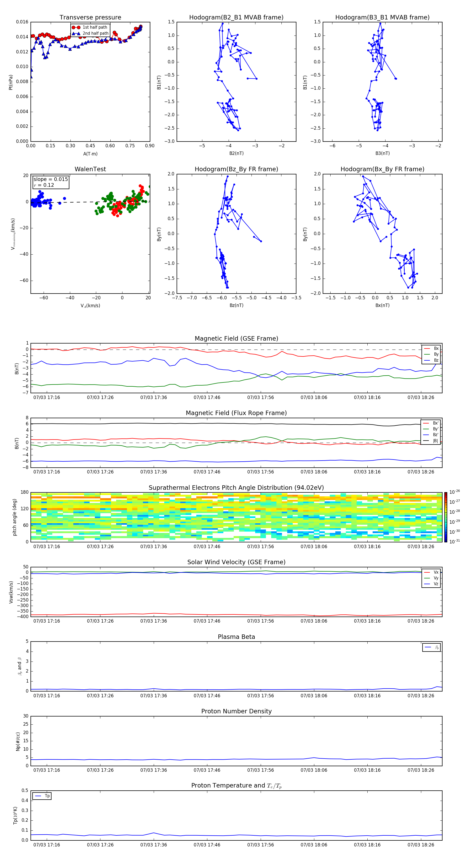The width and height of the screenshot is (473, 868).
Task: Click the "Tp(10⁶K)" y-axis label
Action: [x=15, y=815]
